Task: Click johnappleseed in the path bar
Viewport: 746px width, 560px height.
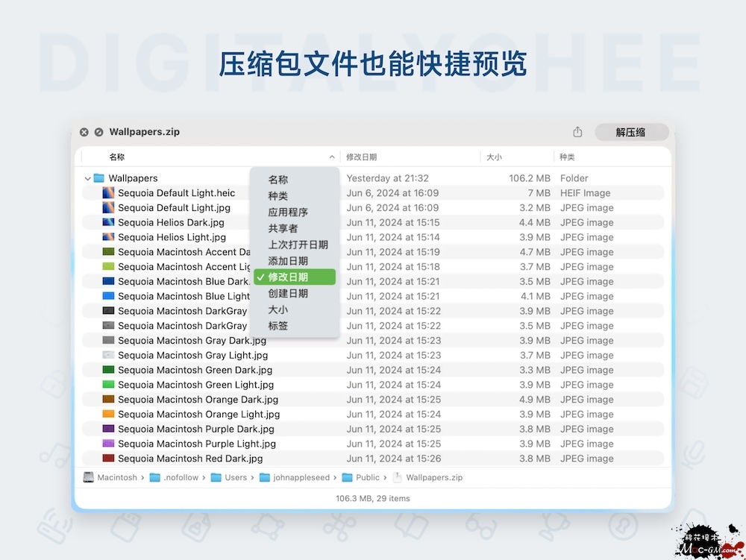Action: 303,477
